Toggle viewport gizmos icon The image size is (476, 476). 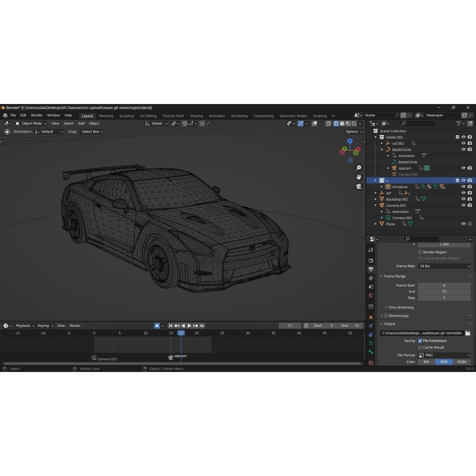(x=301, y=123)
